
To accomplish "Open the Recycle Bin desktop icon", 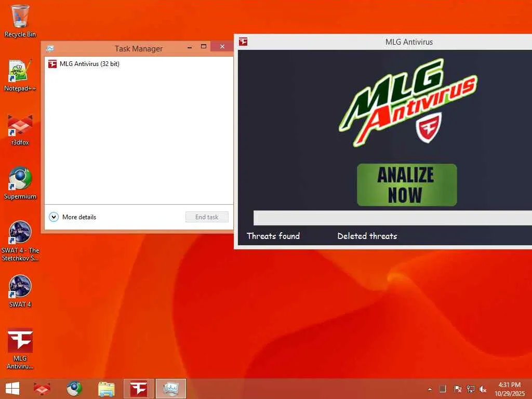I will pos(20,21).
